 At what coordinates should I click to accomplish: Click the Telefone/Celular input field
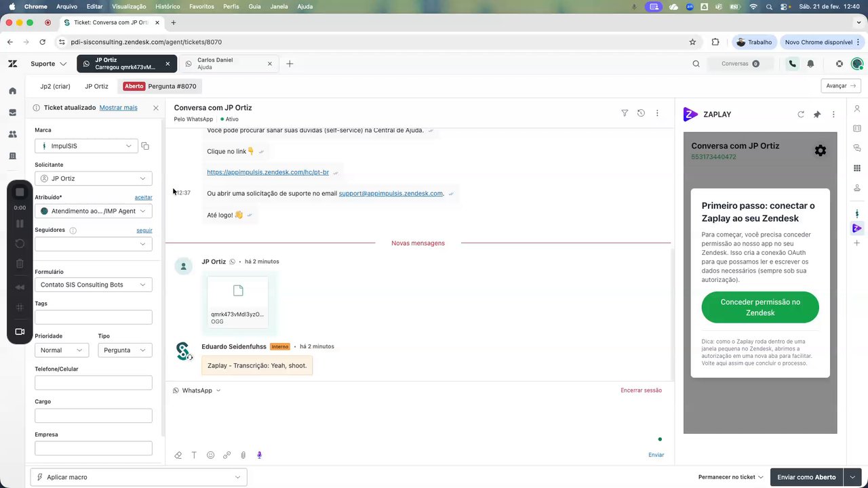94,383
